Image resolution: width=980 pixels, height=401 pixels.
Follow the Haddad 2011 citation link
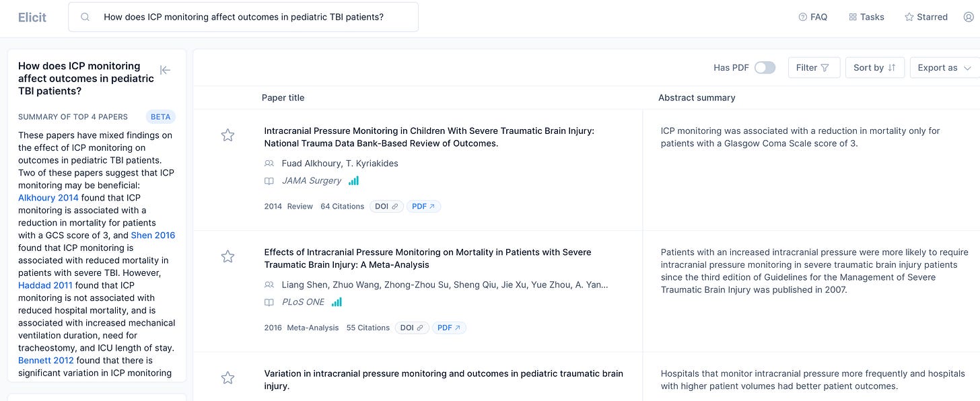click(45, 285)
